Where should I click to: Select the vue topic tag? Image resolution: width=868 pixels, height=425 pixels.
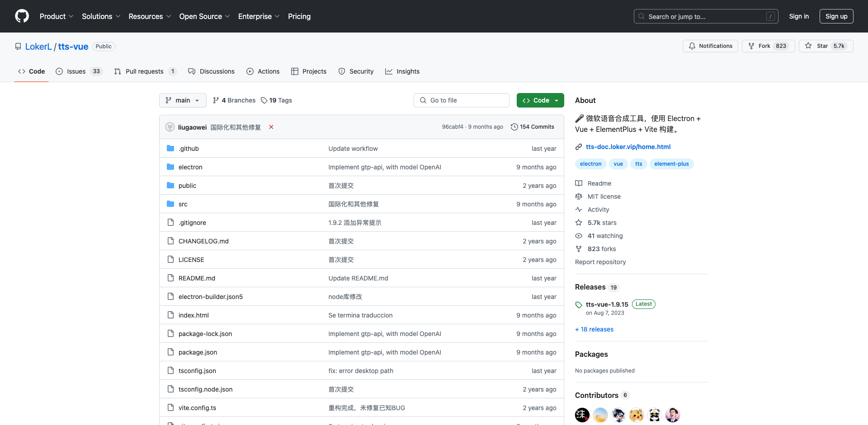(x=618, y=164)
